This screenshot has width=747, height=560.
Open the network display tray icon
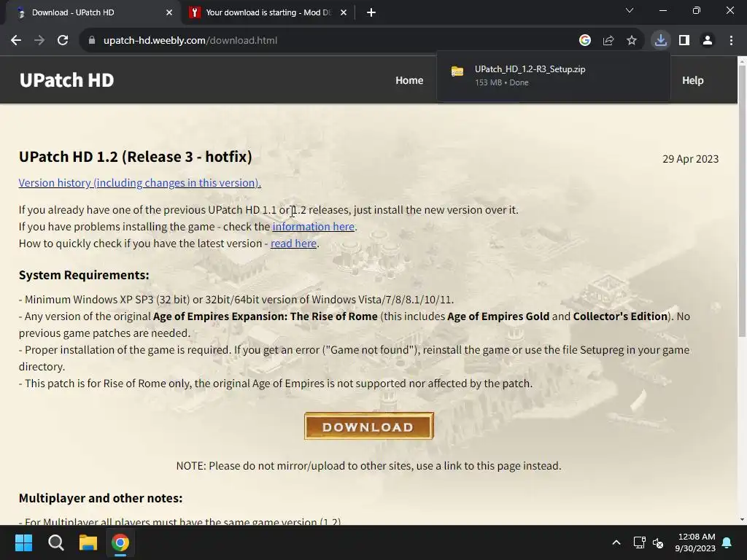[639, 542]
